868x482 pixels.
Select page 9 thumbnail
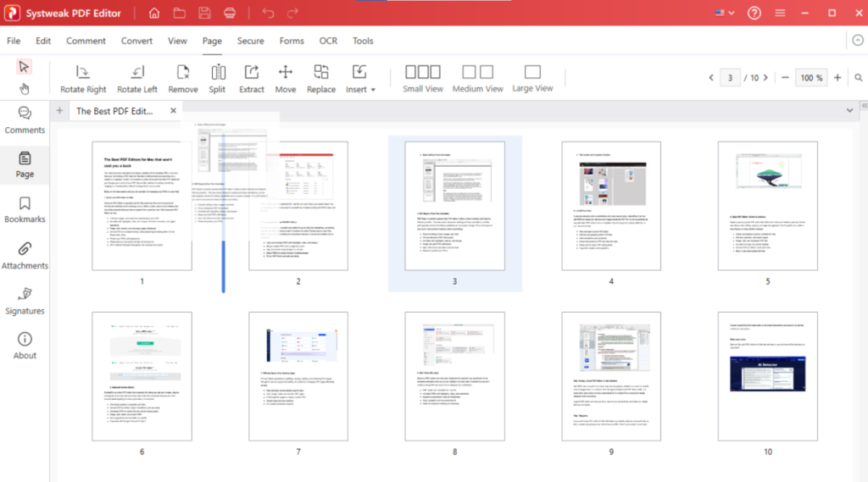click(611, 376)
